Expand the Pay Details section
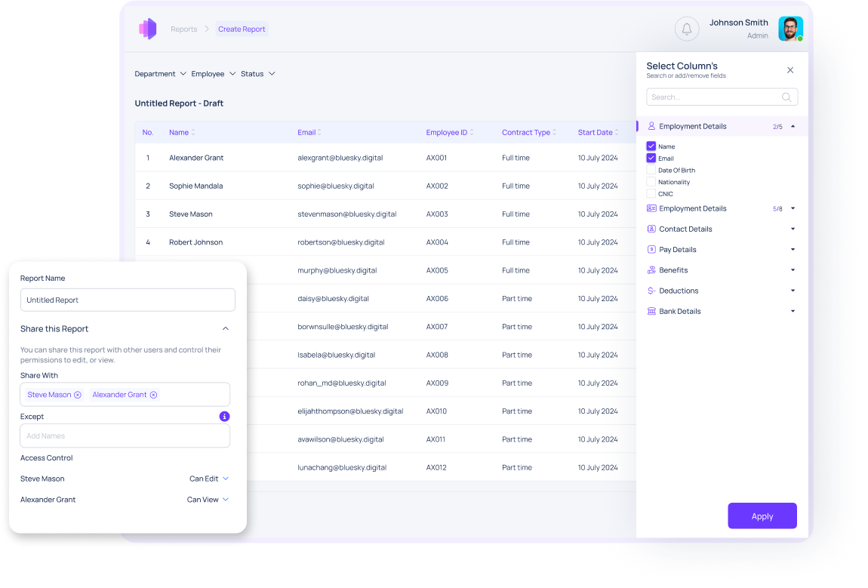 [x=793, y=250]
